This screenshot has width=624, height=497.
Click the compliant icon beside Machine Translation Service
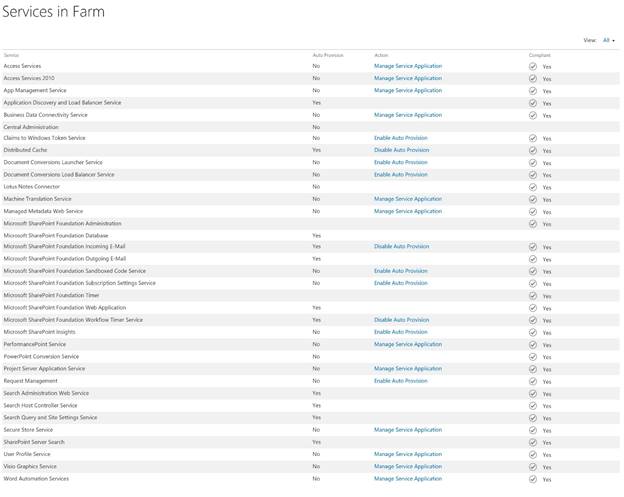coord(533,199)
